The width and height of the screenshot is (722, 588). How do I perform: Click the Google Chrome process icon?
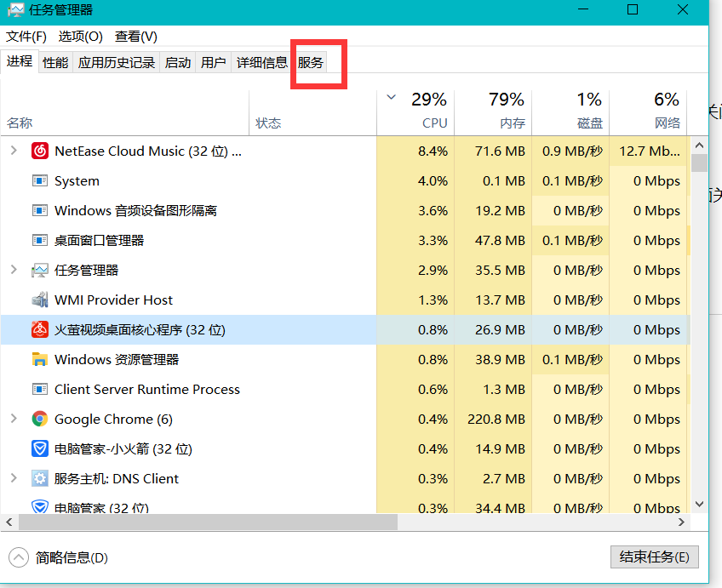[40, 419]
